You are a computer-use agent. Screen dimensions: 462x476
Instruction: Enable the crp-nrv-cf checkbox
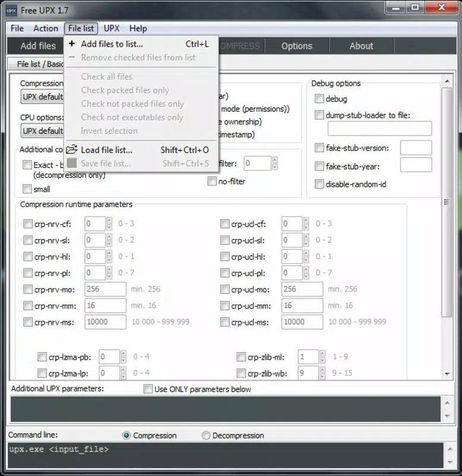27,224
